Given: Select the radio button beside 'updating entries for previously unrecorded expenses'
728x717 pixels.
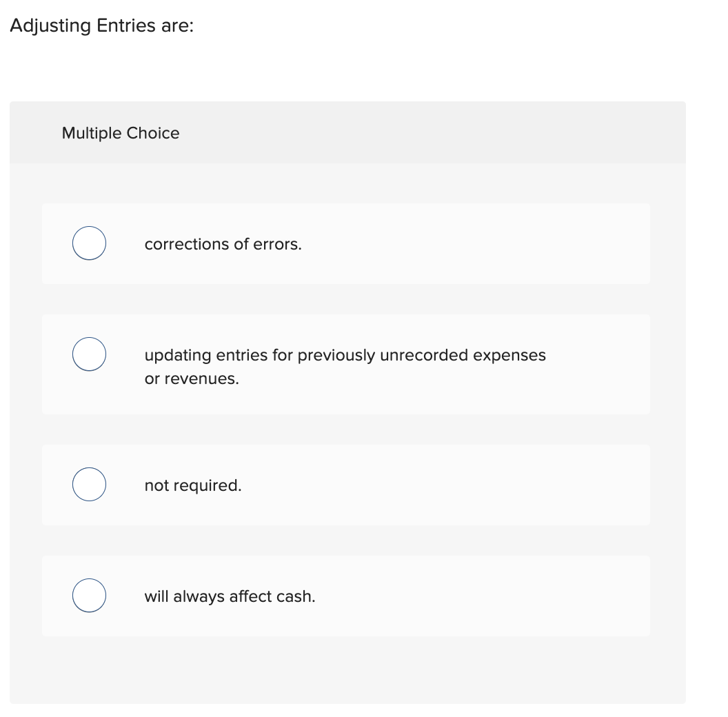Looking at the screenshot, I should pos(89,354).
